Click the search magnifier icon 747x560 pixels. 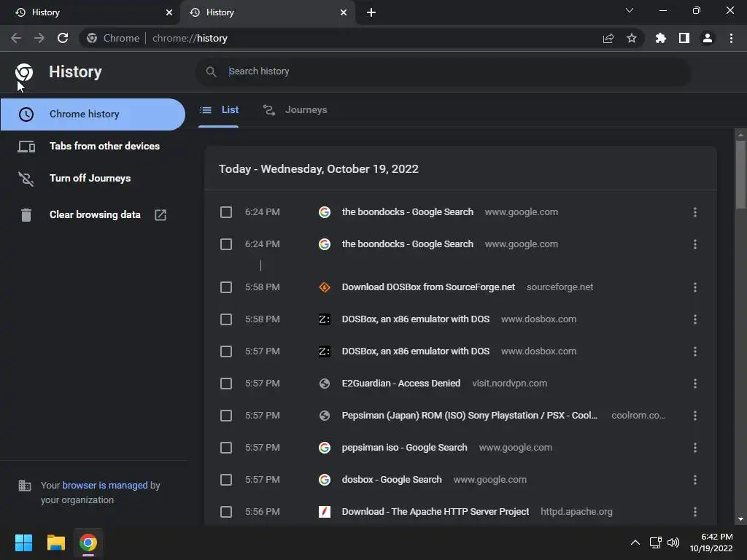click(x=211, y=71)
